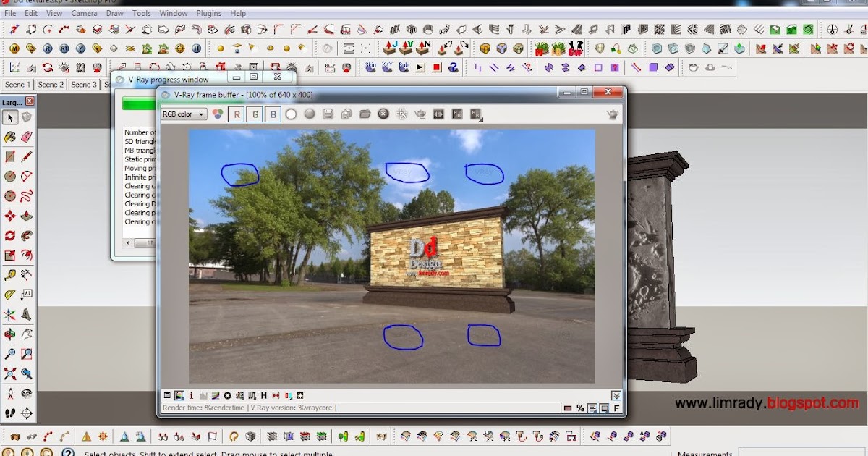Click the 'Static prim' row in the progress window
The image size is (868, 456).
point(140,159)
